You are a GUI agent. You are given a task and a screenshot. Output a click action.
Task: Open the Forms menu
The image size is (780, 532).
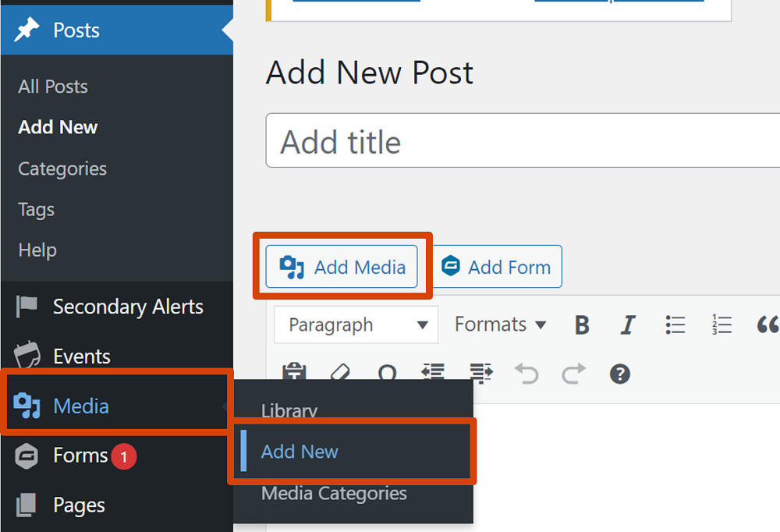pyautogui.click(x=80, y=456)
